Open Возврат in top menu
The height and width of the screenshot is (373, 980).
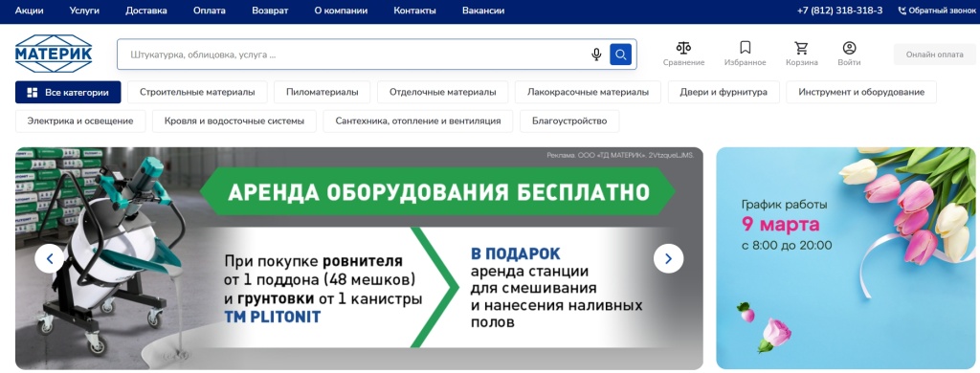[x=270, y=11]
